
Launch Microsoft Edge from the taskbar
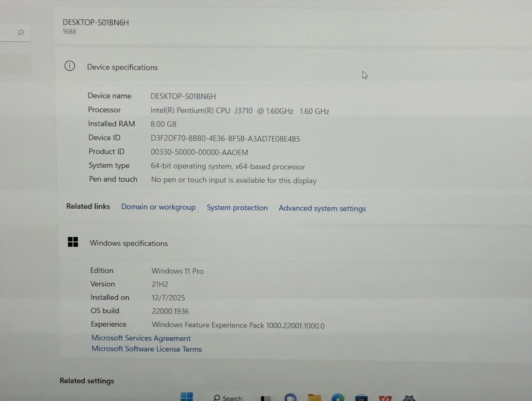point(338,397)
